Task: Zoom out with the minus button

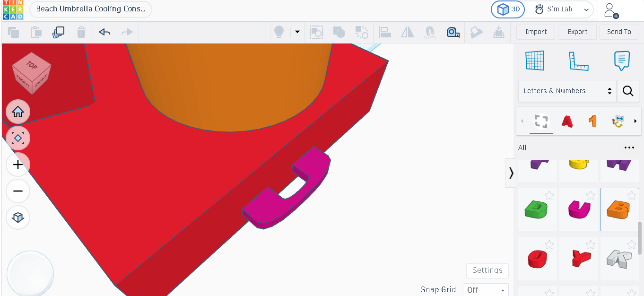Action: (x=18, y=191)
